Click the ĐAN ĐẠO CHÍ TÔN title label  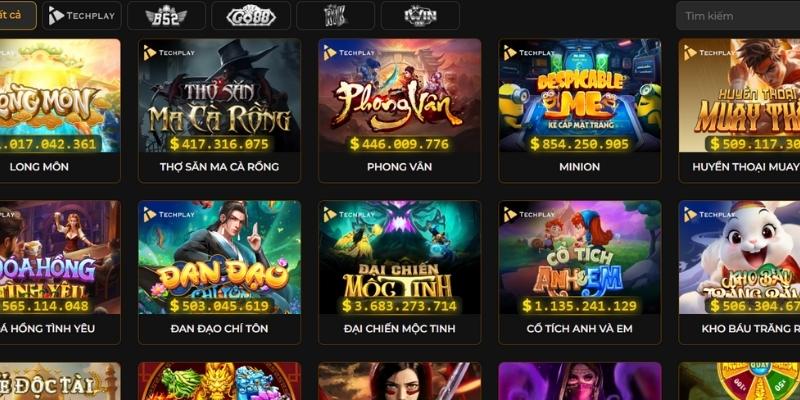(219, 329)
